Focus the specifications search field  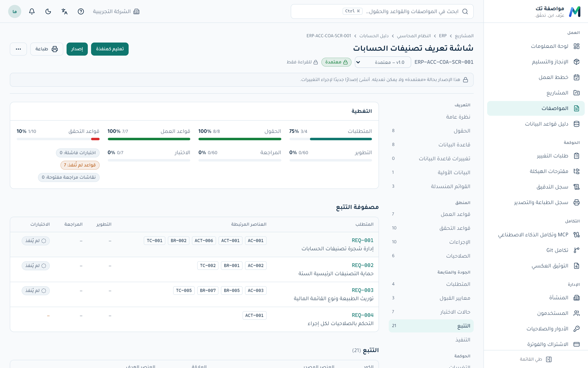(x=382, y=11)
